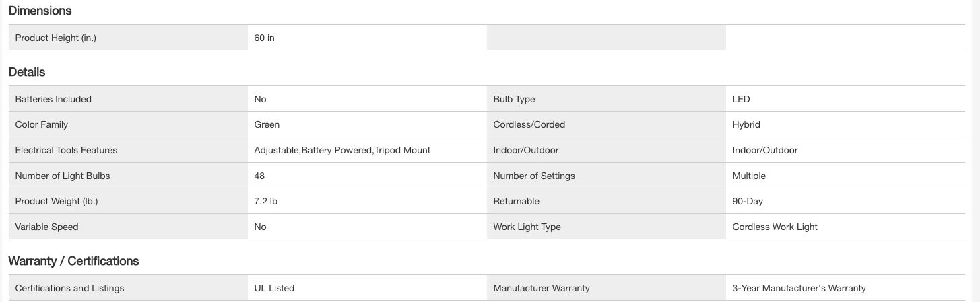Click the Dimensions section heading
This screenshot has width=980, height=302.
[40, 11]
